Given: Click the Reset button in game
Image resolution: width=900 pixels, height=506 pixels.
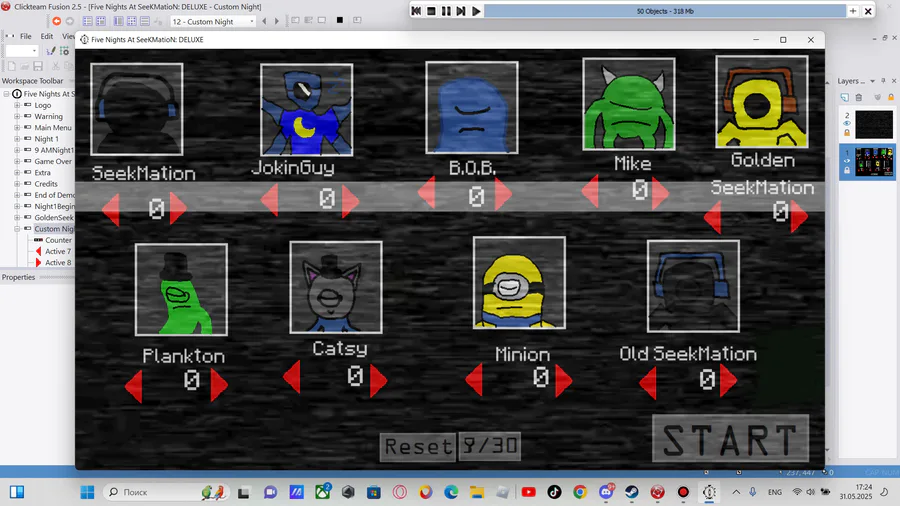Looking at the screenshot, I should point(418,446).
